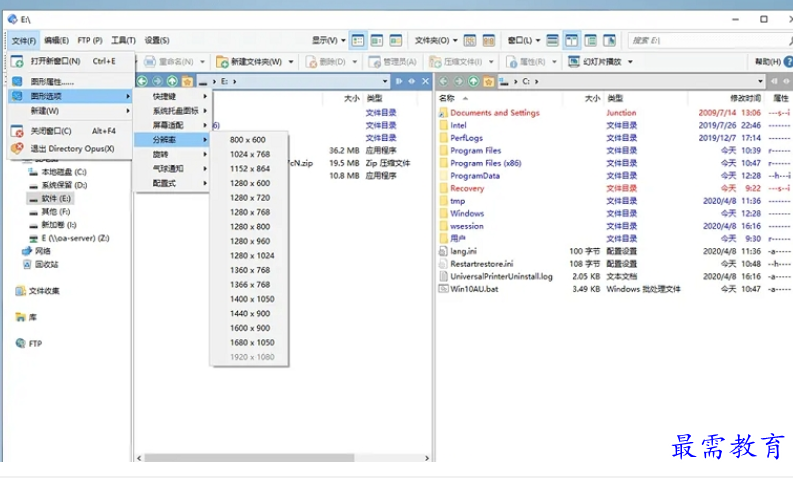The width and height of the screenshot is (793, 478).
Task: Select 软件 (E:) in the folder tree
Action: pos(50,198)
